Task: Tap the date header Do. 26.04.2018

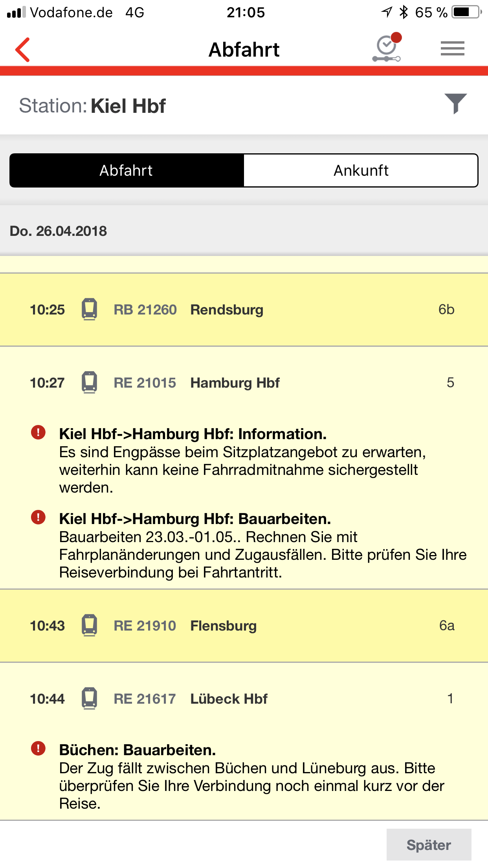Action: pyautogui.click(x=58, y=231)
